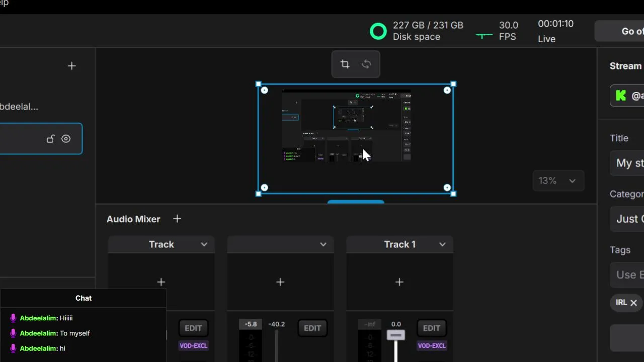Click the Track 1 volume fader knob
644x362 pixels.
pyautogui.click(x=396, y=335)
